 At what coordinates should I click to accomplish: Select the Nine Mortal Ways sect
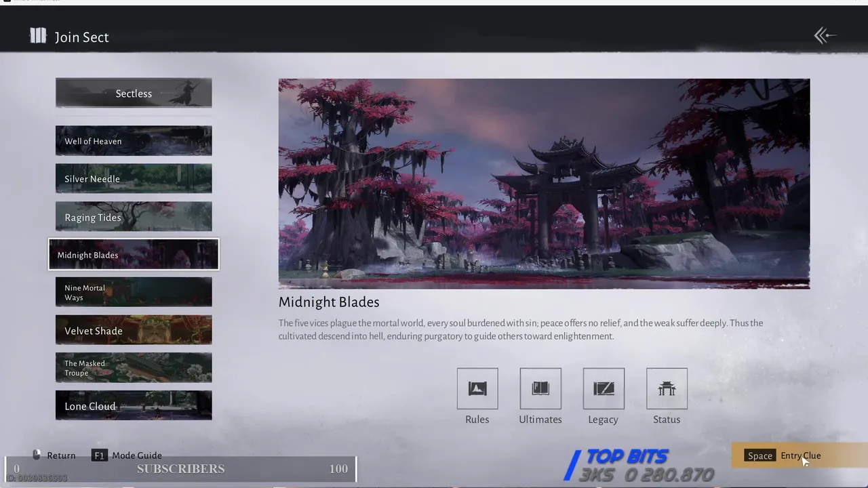pyautogui.click(x=134, y=292)
